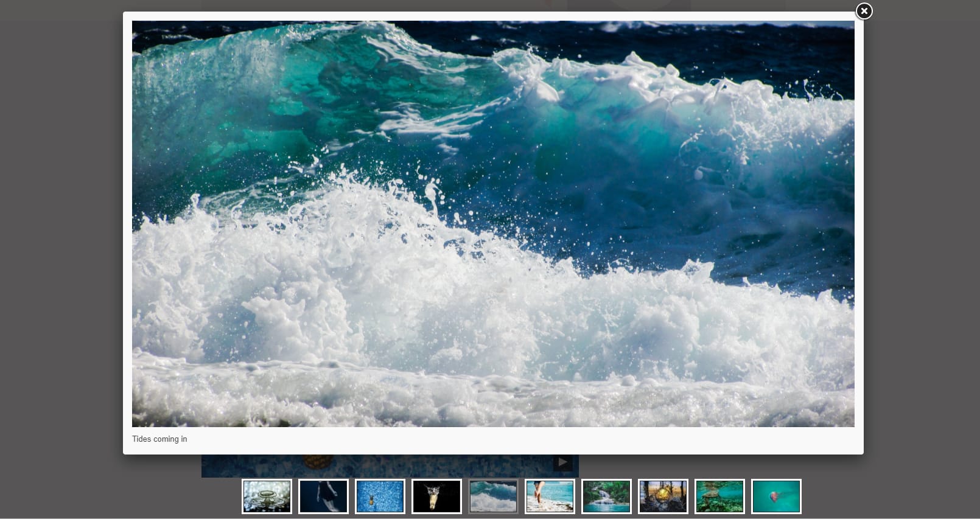
Task: Click the 'Tides coming in' caption
Action: point(159,439)
